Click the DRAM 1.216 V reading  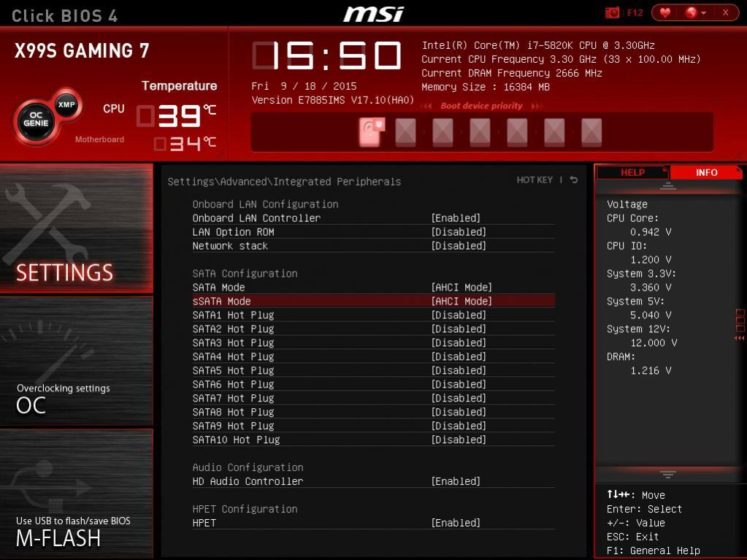tap(651, 370)
